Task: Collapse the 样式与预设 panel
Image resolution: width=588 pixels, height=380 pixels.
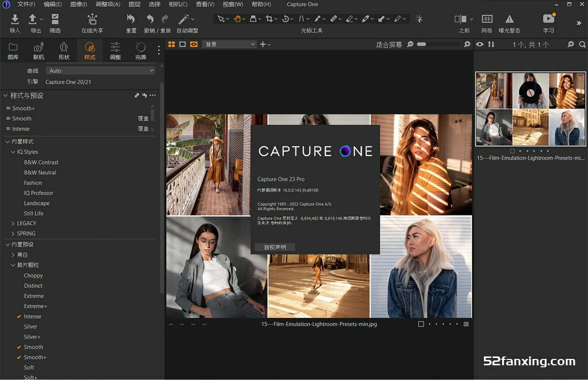Action: point(6,96)
